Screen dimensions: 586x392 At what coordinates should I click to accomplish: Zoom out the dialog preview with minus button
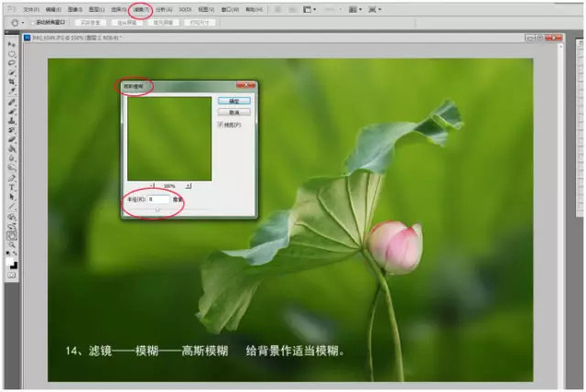click(x=152, y=186)
